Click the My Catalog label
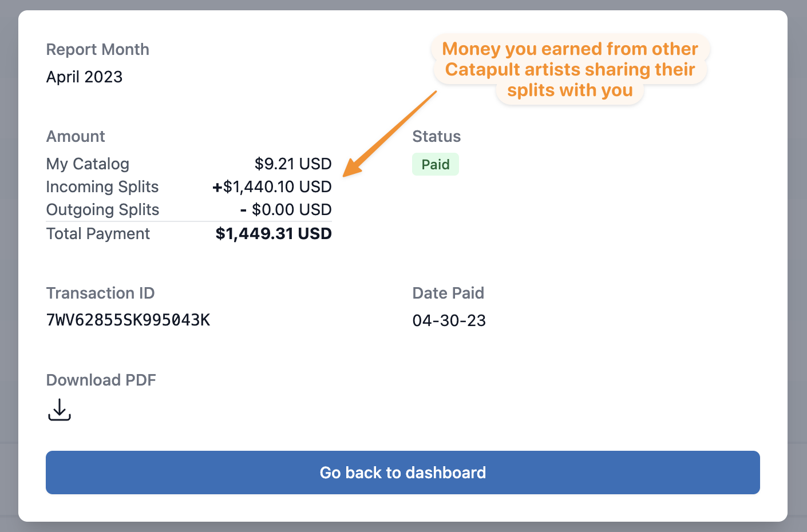The image size is (807, 532). [x=88, y=164]
